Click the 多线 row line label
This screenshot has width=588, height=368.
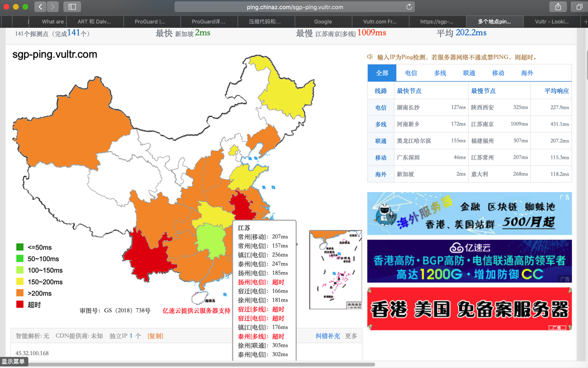380,124
